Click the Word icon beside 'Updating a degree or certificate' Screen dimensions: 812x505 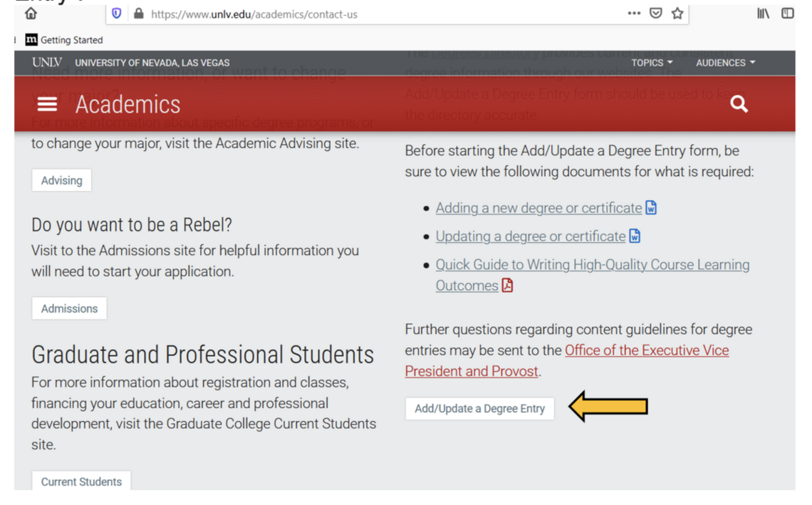click(634, 236)
